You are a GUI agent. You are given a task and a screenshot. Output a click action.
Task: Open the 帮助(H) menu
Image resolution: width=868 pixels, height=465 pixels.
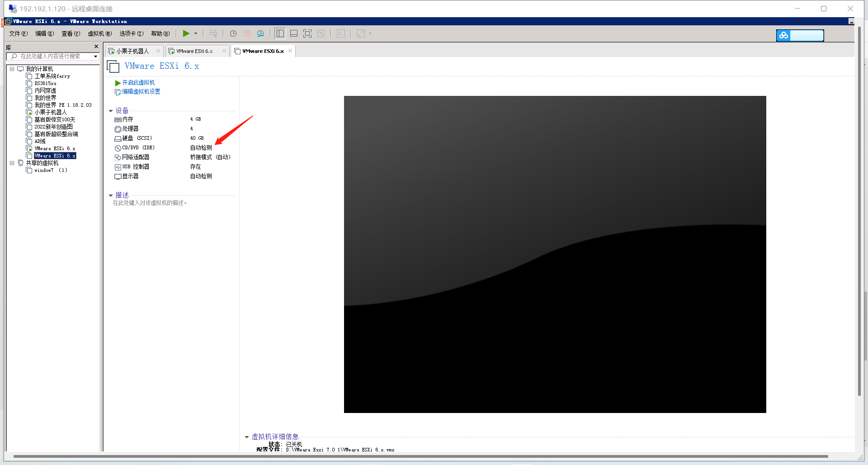click(160, 33)
